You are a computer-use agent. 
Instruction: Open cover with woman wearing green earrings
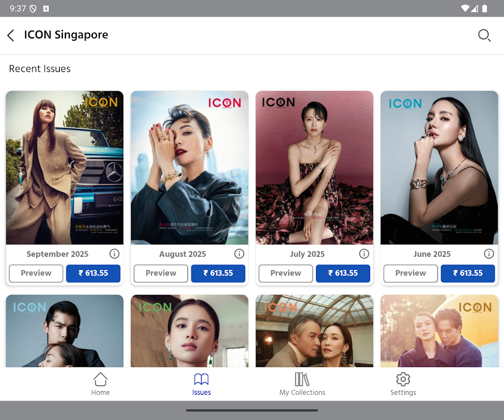(190, 331)
